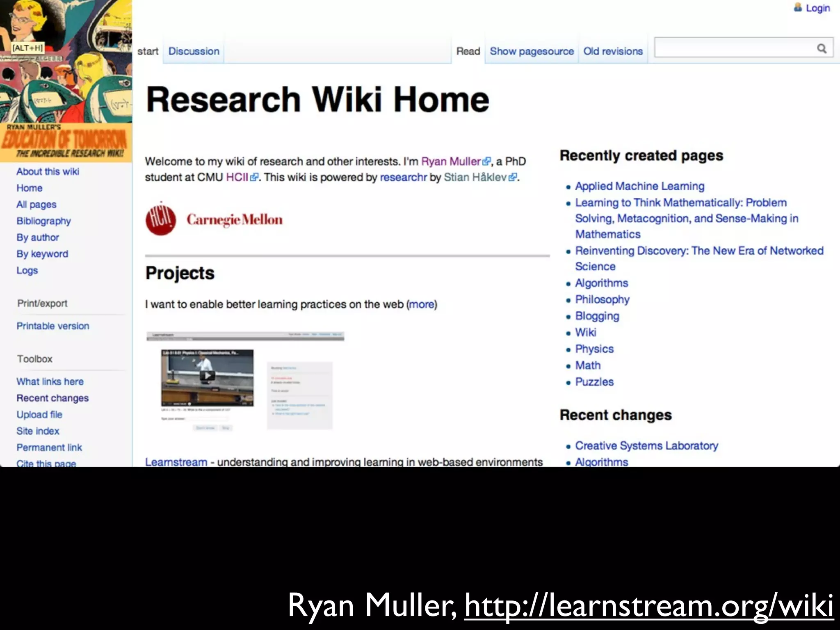Open the Login link
840x630 pixels.
point(818,8)
